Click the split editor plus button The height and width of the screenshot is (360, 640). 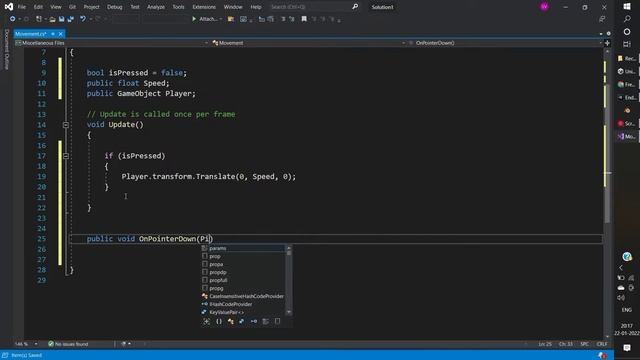coord(607,43)
